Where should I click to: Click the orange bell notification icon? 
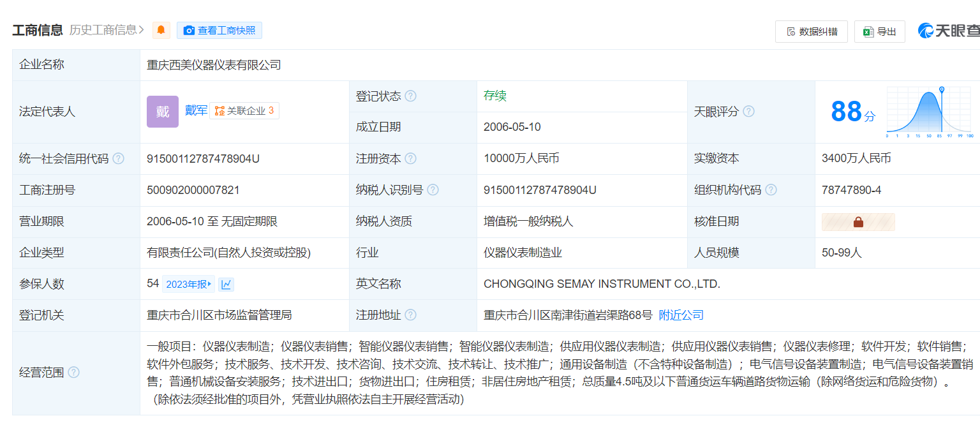point(161,30)
